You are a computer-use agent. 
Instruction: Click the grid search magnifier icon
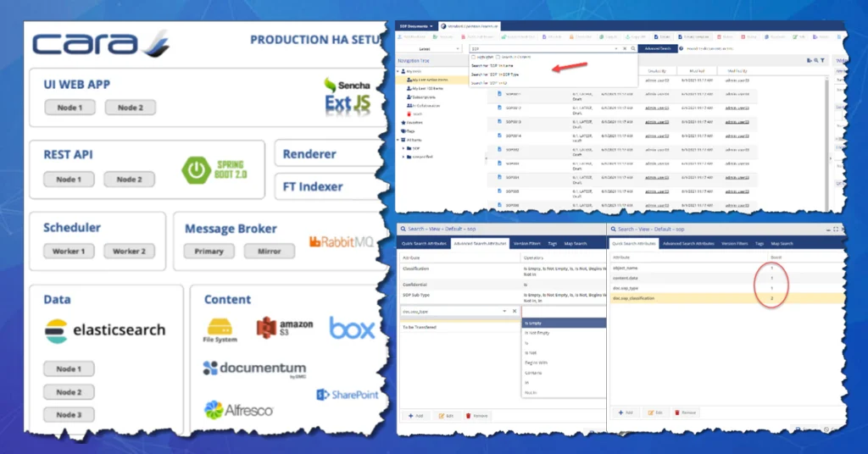tap(816, 60)
